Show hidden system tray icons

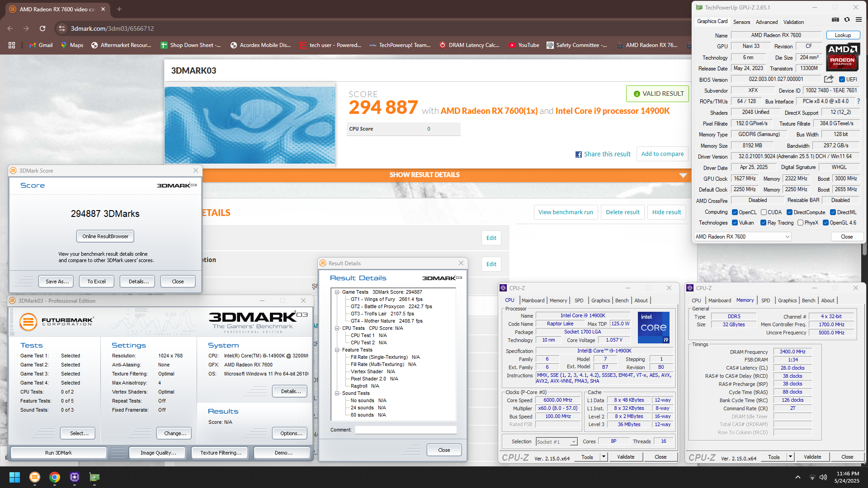pos(798,477)
